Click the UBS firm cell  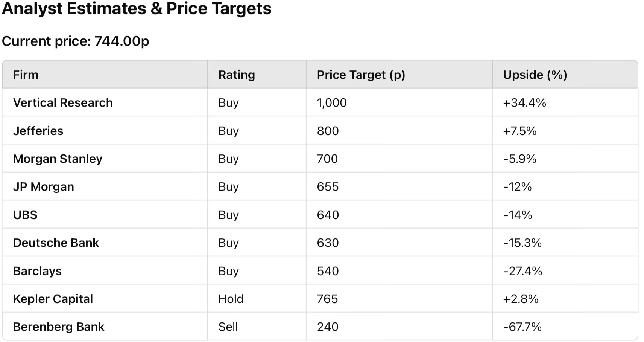click(x=25, y=215)
